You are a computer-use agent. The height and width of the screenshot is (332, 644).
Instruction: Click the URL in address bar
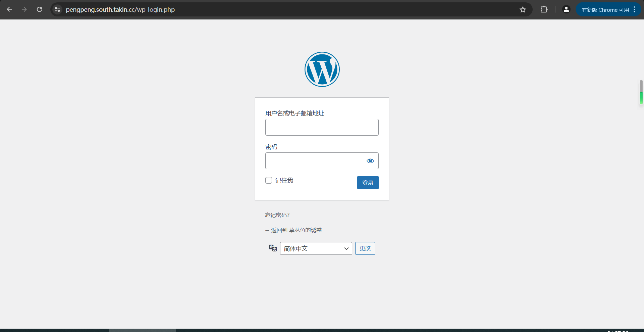120,9
